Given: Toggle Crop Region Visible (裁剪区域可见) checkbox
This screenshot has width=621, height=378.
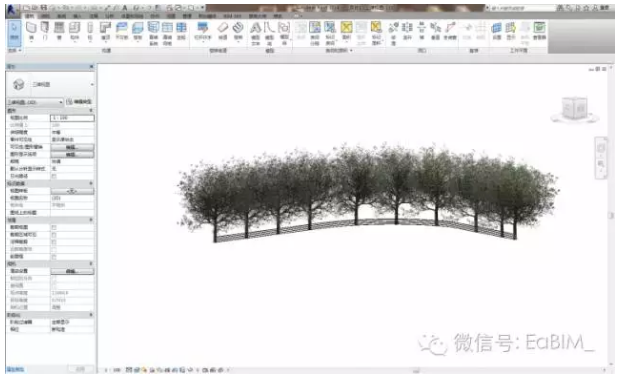Looking at the screenshot, I should point(54,235).
